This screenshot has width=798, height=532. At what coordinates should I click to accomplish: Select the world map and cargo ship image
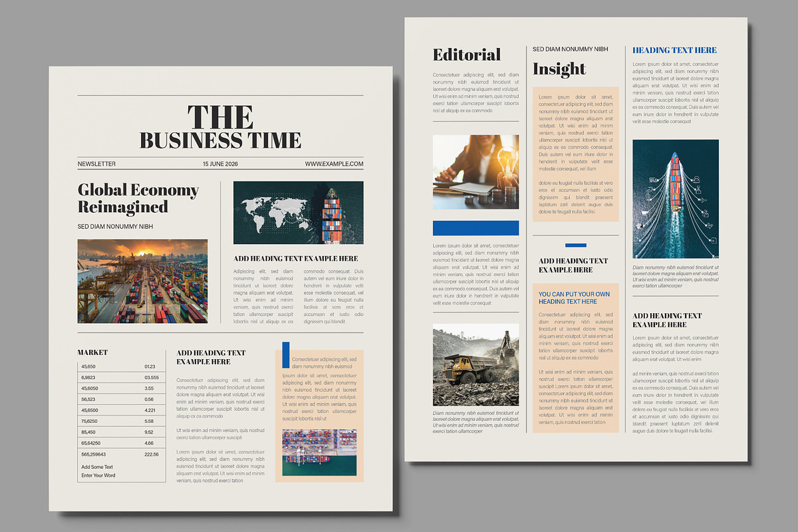299,213
